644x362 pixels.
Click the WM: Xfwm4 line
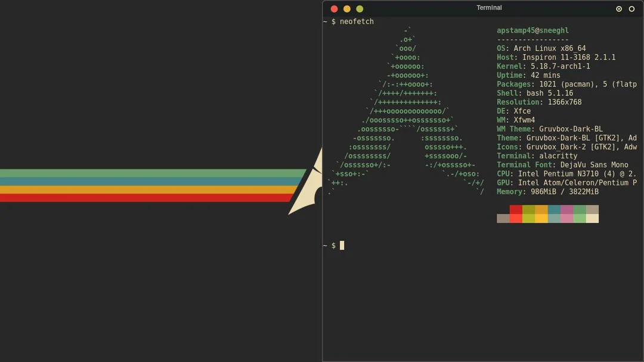tap(516, 120)
